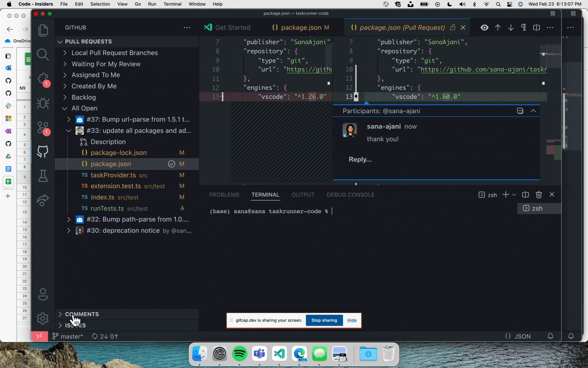Image resolution: width=588 pixels, height=368 pixels.
Task: Click the Reply... comment field
Action: tap(436, 159)
